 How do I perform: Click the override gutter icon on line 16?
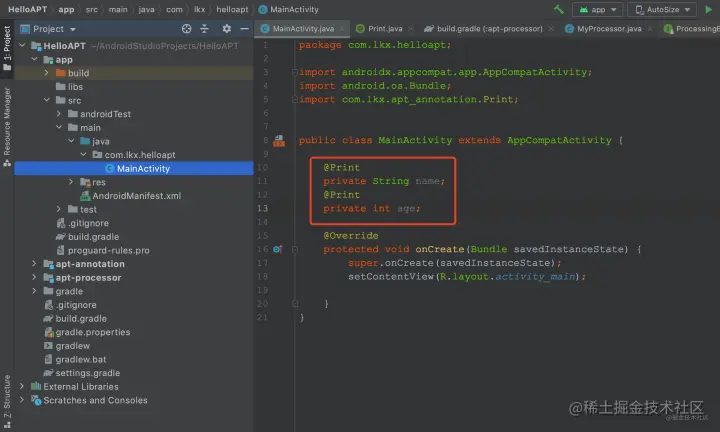(277, 249)
